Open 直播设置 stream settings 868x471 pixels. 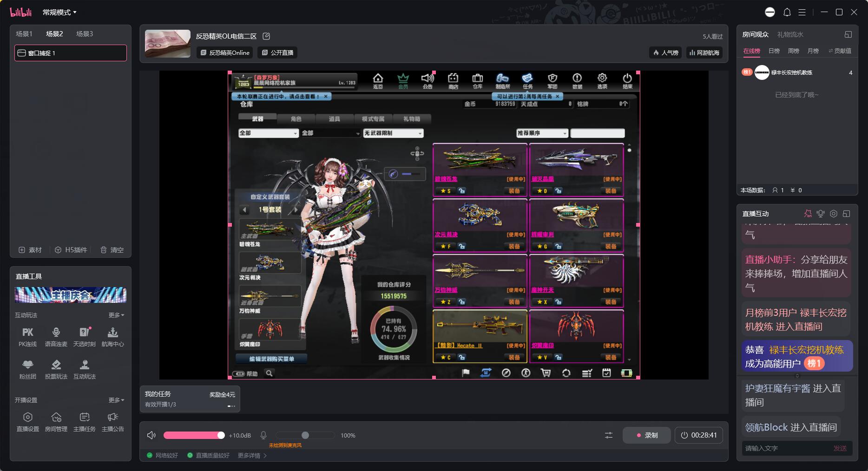click(27, 422)
